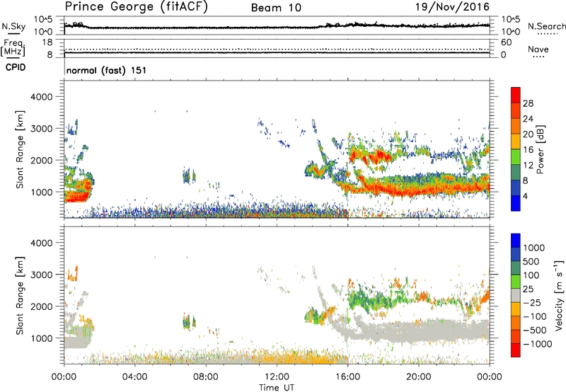Select the Freq. [MHz] axis label
Viewport: 566px width, 392px height.
pyautogui.click(x=13, y=47)
